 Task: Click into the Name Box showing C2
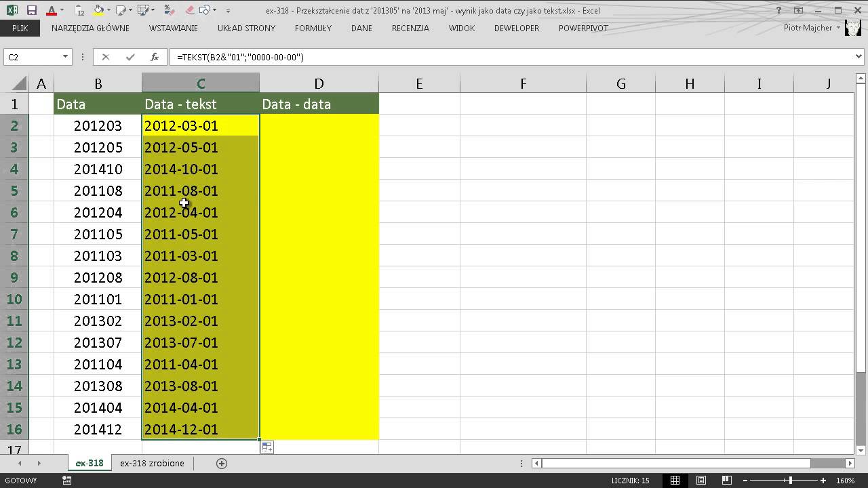(32, 57)
